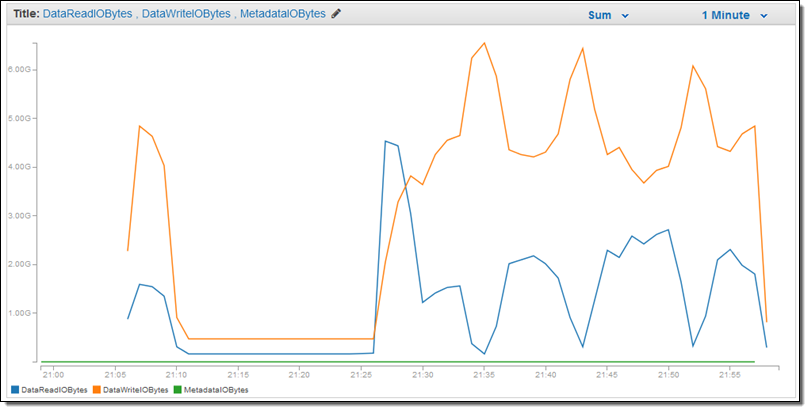This screenshot has height=412, width=810.
Task: Click the 21:30 time axis marker
Action: pos(422,375)
